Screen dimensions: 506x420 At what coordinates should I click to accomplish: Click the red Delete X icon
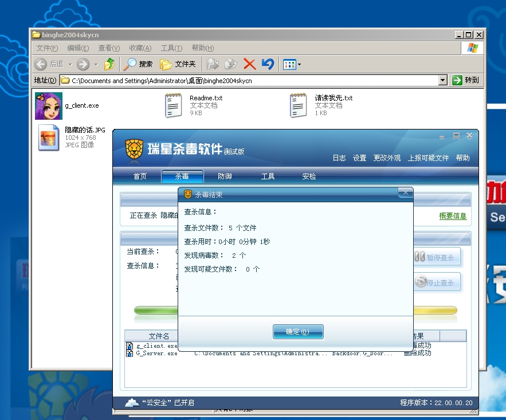pyautogui.click(x=249, y=64)
